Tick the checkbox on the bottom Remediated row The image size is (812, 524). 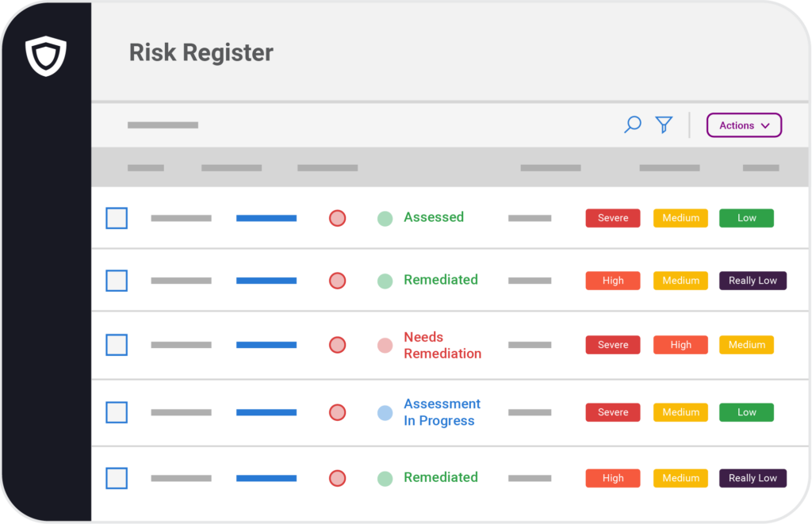[116, 478]
